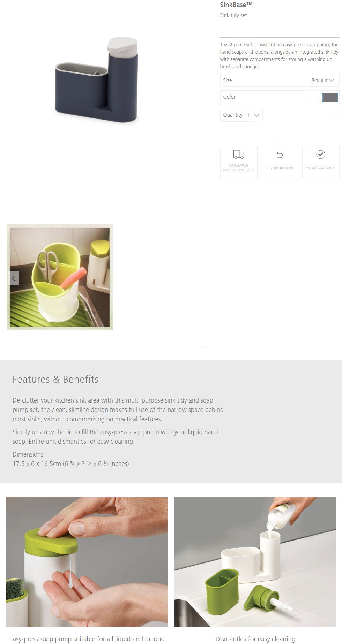Click the main grey SinkBase product image
The height and width of the screenshot is (644, 342).
tap(97, 80)
